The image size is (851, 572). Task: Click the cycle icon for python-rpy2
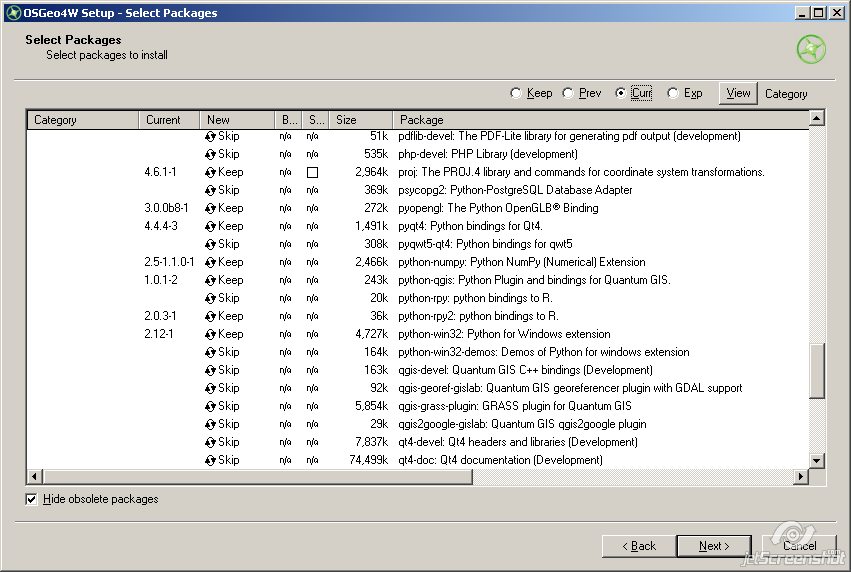click(x=211, y=316)
